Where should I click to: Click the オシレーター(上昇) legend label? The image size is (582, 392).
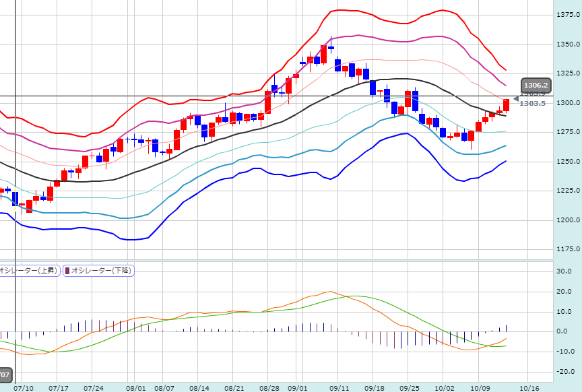28,271
